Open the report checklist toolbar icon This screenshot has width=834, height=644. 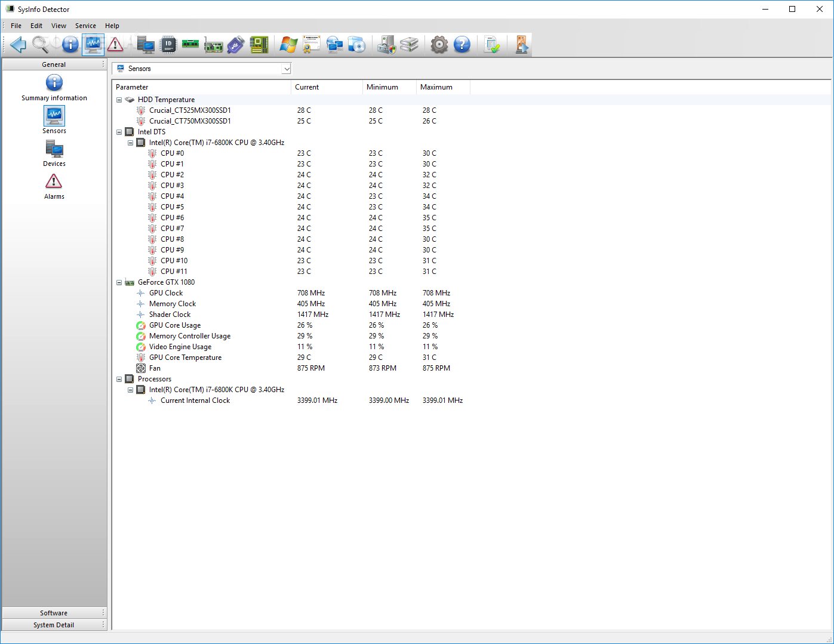click(x=492, y=45)
